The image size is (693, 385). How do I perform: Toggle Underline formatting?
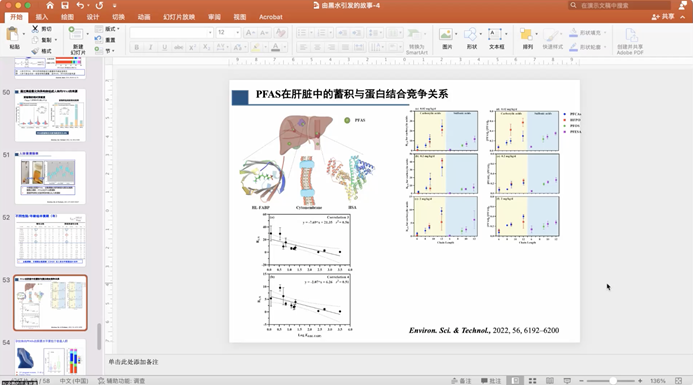point(164,47)
